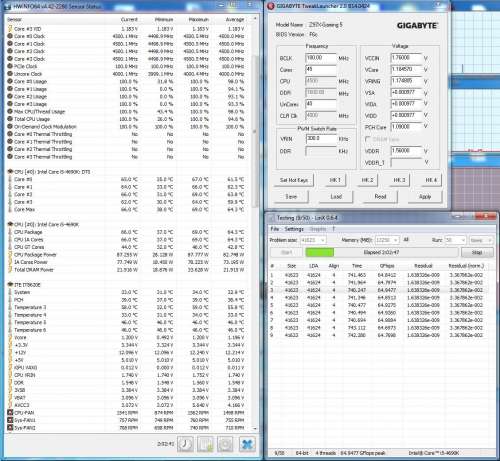Toggle the DRAM checkbox in TweakLauncher Voltage panel
Screen dimensions: 500x461
click(x=368, y=139)
